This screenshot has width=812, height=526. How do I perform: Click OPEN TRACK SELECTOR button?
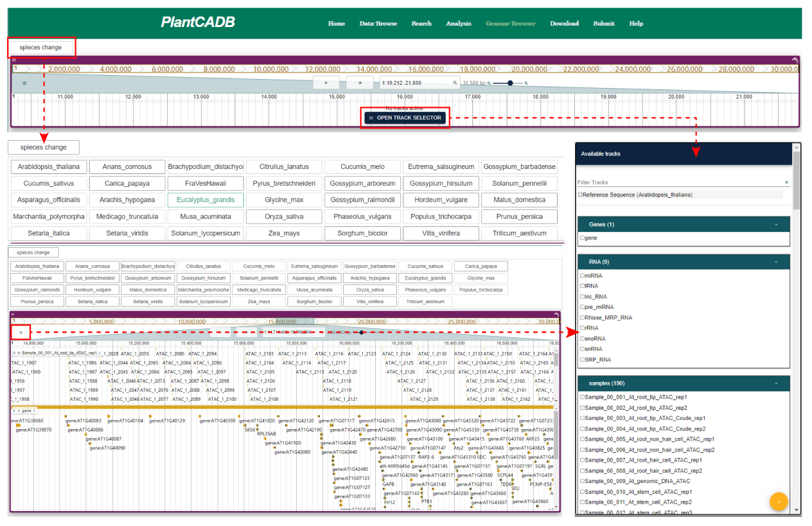[x=405, y=118]
